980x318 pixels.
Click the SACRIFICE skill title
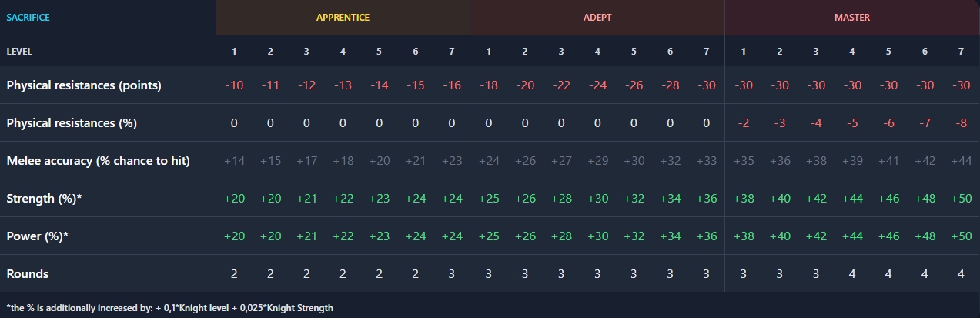tap(28, 17)
